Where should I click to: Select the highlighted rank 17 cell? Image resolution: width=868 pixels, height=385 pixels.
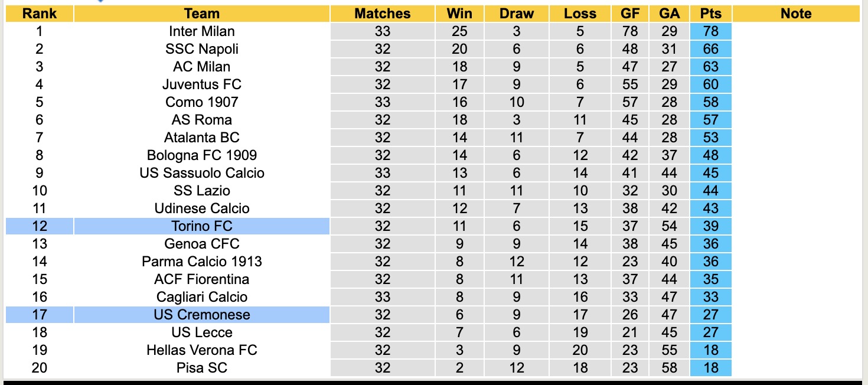[x=40, y=315]
